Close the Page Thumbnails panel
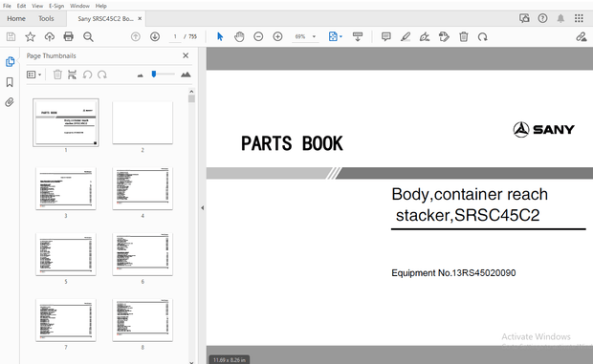593x364 pixels. 186,55
